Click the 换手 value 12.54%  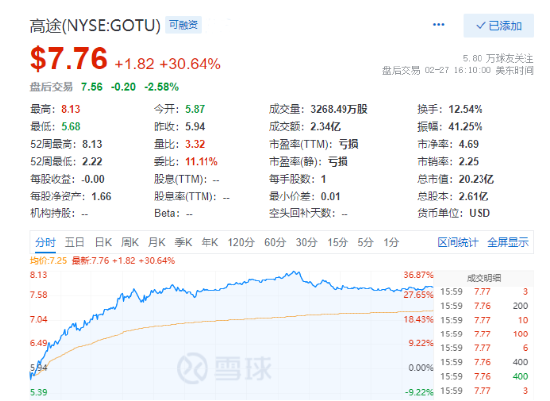coord(465,109)
